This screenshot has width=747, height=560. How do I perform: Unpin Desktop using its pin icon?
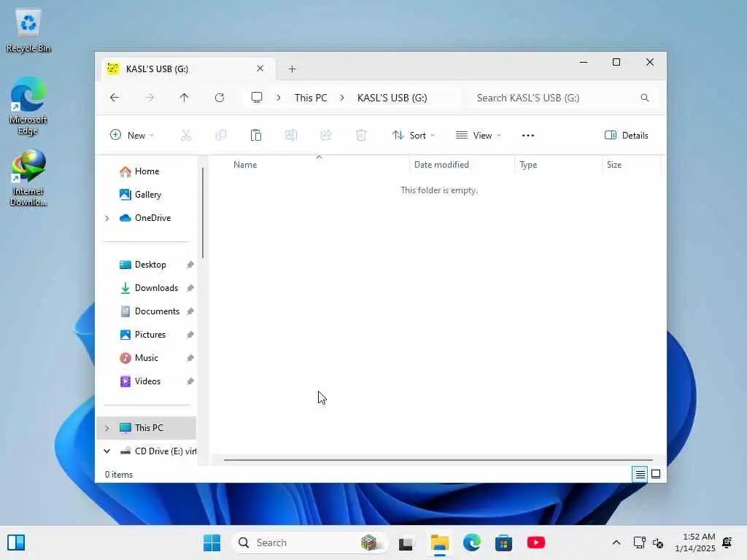190,265
